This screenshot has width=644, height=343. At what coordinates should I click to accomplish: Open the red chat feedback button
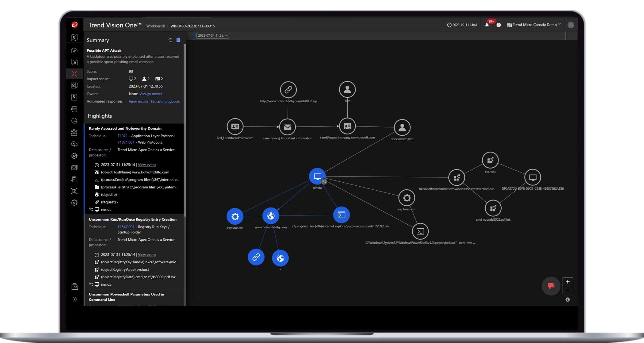click(551, 286)
